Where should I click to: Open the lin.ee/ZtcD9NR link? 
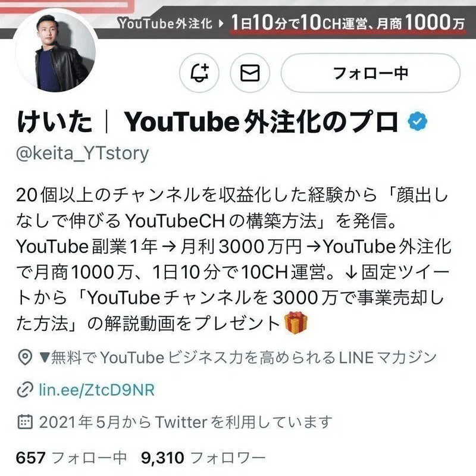tap(97, 390)
